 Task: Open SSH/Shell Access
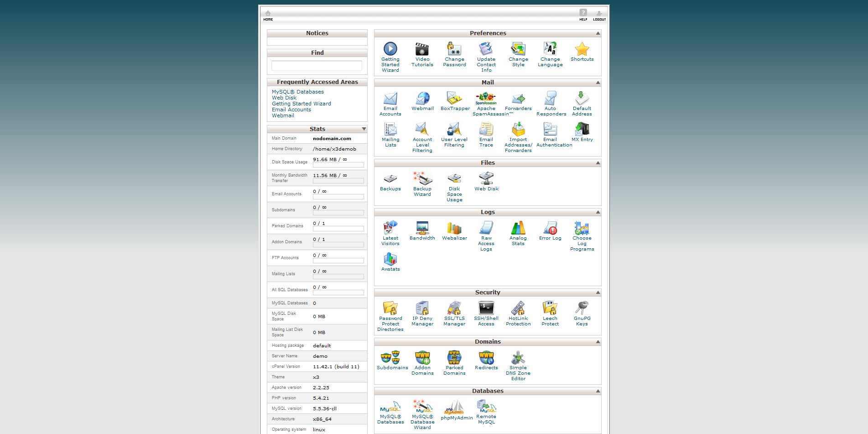(x=486, y=308)
